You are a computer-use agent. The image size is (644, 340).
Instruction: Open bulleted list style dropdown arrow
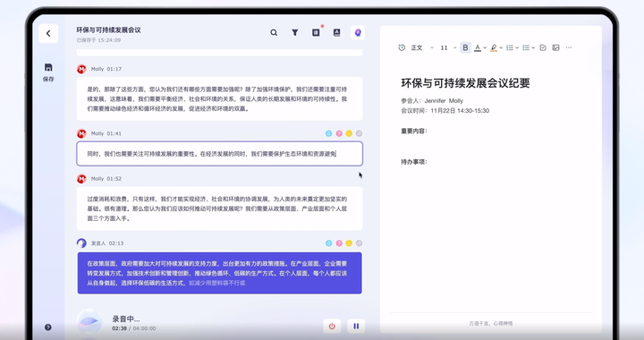[533, 47]
